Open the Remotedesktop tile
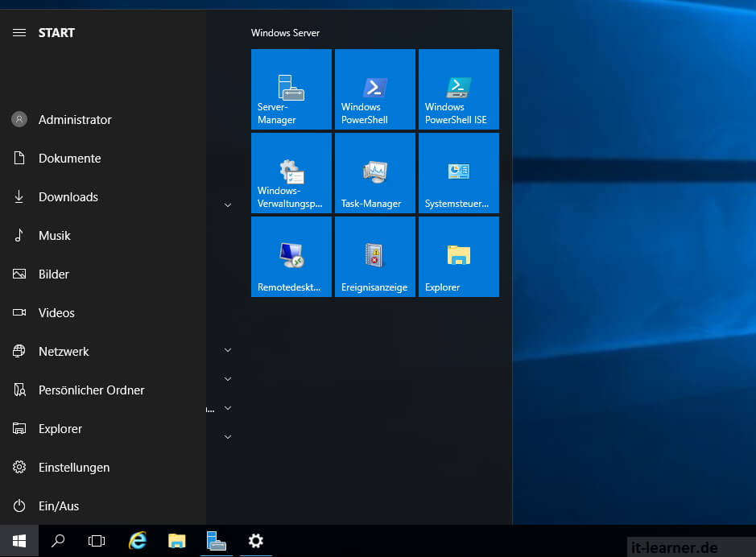The height and width of the screenshot is (557, 756). [x=291, y=257]
